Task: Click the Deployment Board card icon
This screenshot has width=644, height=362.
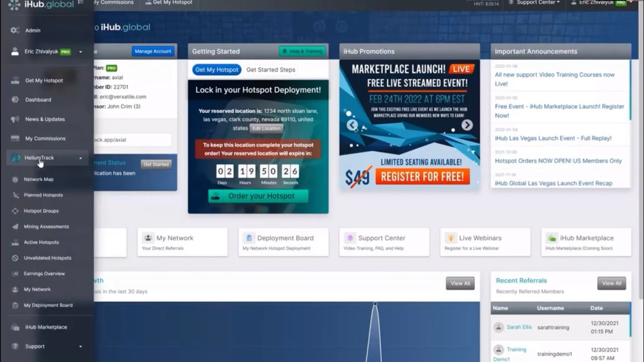Action: (249, 238)
